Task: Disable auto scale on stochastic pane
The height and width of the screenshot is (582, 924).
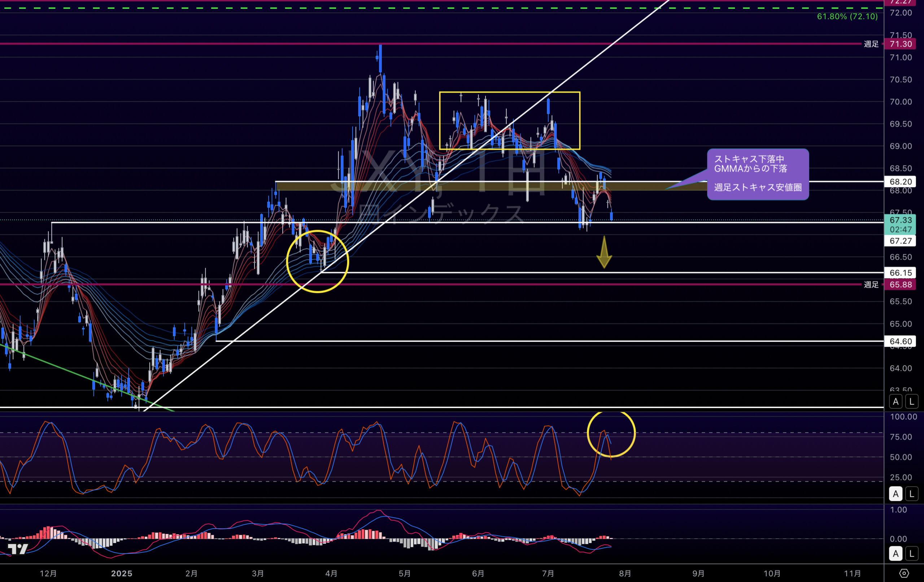Action: 895,494
